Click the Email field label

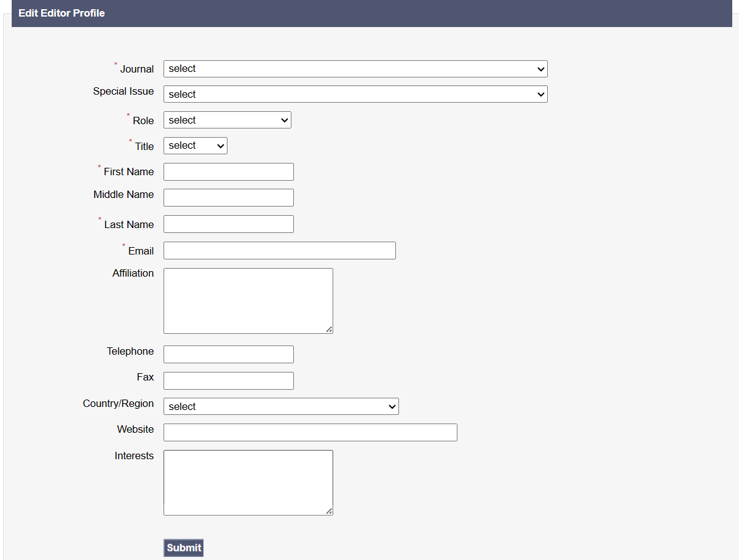141,251
